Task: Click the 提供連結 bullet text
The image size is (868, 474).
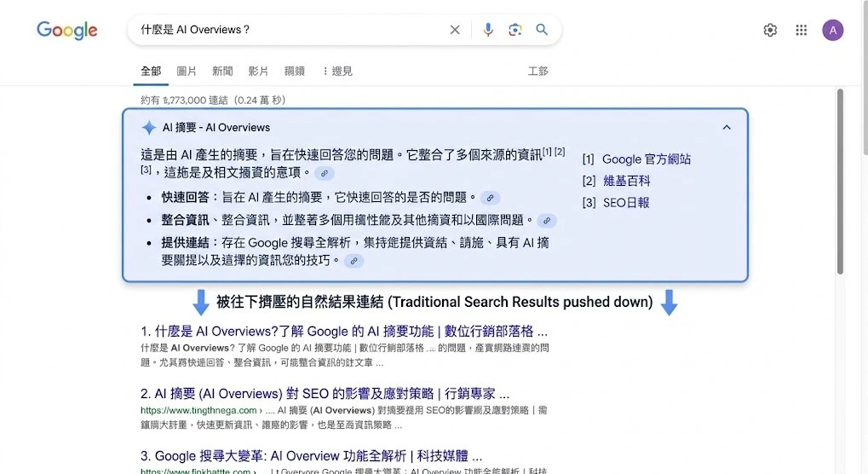Action: tap(355, 251)
